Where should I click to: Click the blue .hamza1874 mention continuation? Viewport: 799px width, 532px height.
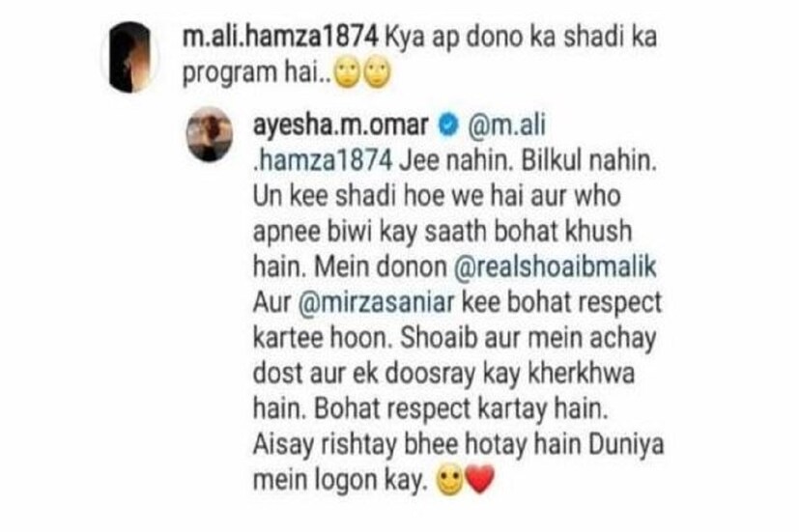point(323,161)
